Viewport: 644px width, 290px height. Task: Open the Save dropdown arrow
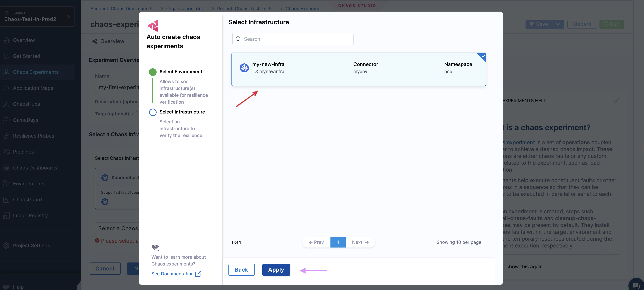(x=558, y=24)
